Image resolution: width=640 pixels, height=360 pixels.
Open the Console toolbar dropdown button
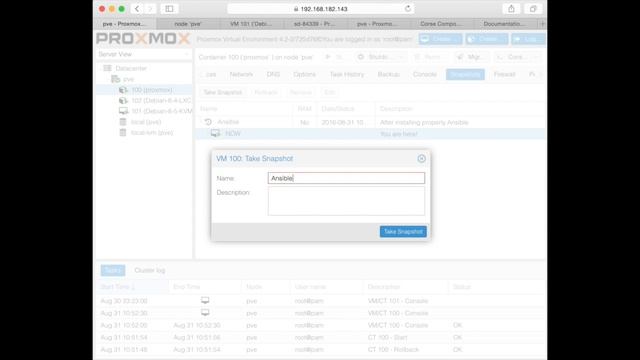pyautogui.click(x=517, y=57)
